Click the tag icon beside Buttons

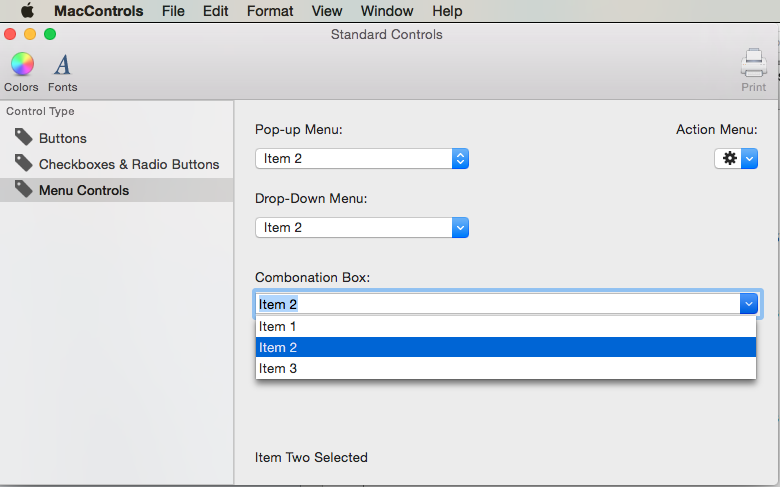[x=23, y=137]
